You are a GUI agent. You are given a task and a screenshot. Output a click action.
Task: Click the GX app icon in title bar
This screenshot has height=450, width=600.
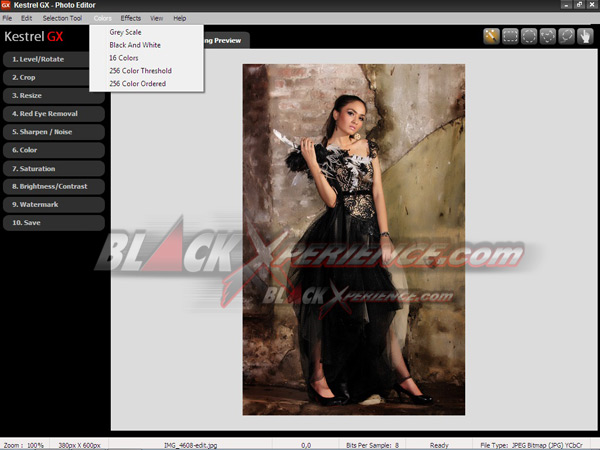coord(5,5)
